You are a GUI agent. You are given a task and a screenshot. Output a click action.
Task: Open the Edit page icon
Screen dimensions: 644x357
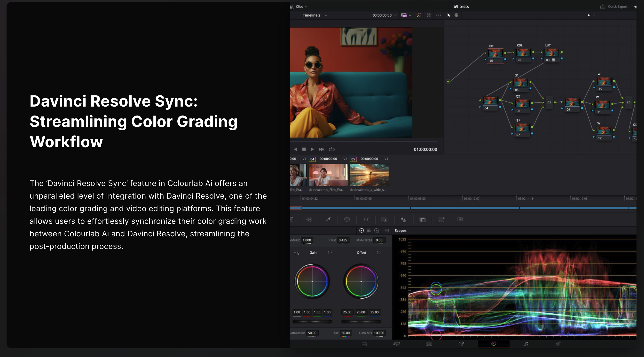tap(429, 344)
